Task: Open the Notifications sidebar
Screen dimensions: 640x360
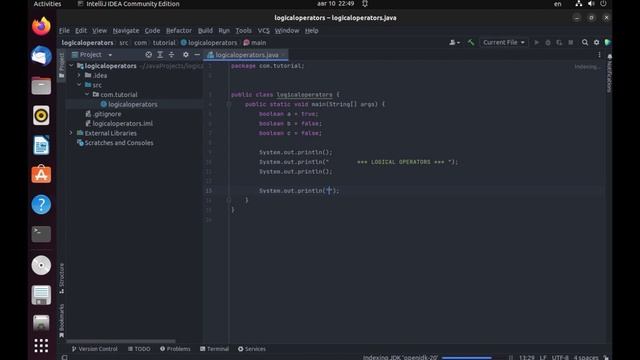Action: pos(609,73)
